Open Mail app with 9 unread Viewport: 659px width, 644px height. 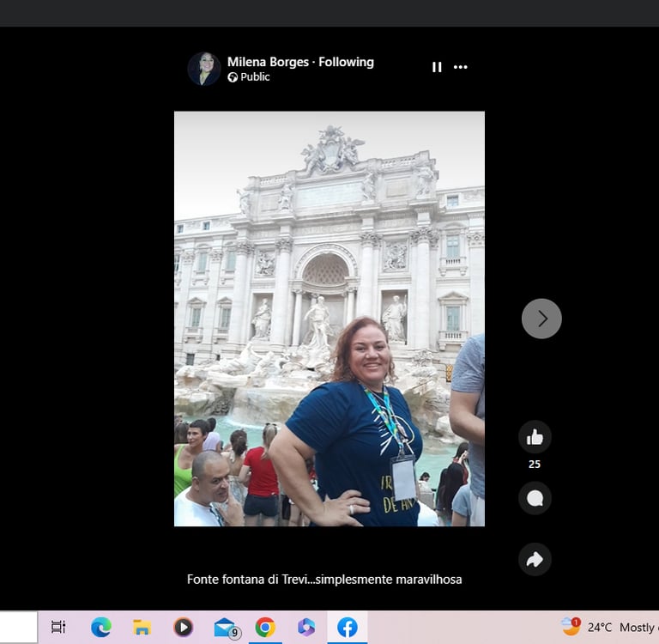227,628
